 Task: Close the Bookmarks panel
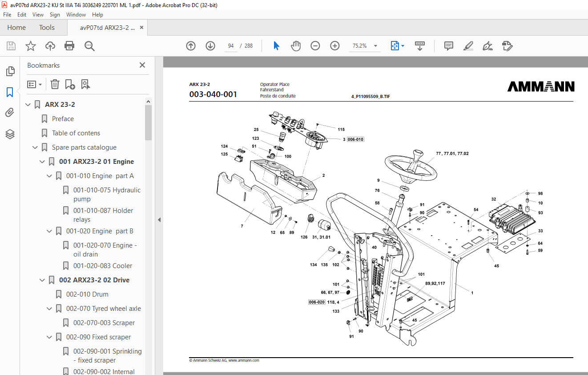142,65
